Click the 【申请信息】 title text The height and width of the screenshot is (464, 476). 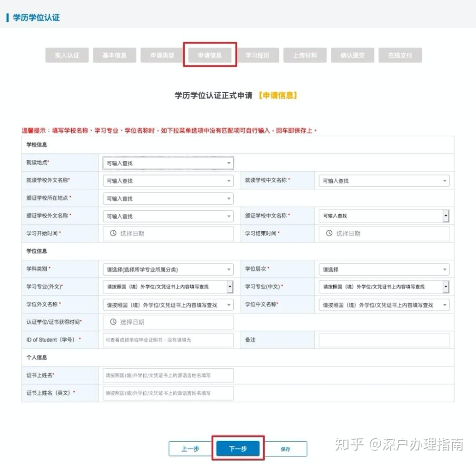pos(278,96)
